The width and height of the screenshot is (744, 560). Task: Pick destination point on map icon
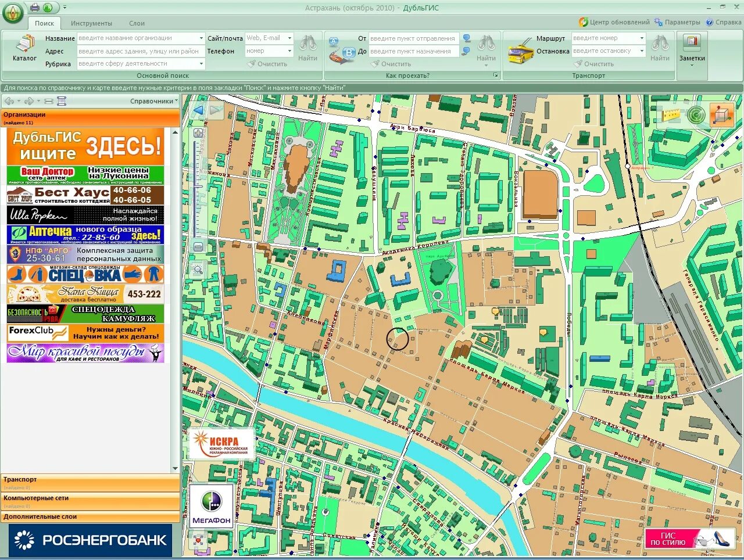(466, 51)
